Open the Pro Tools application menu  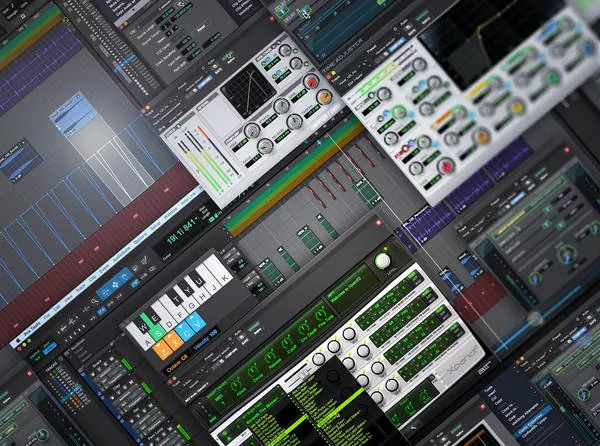pyautogui.click(x=33, y=331)
